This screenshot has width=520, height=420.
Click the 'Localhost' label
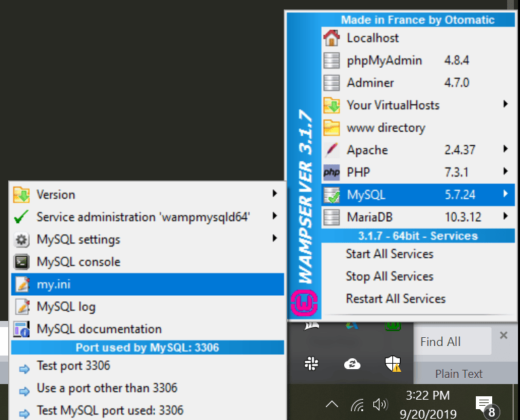(373, 38)
